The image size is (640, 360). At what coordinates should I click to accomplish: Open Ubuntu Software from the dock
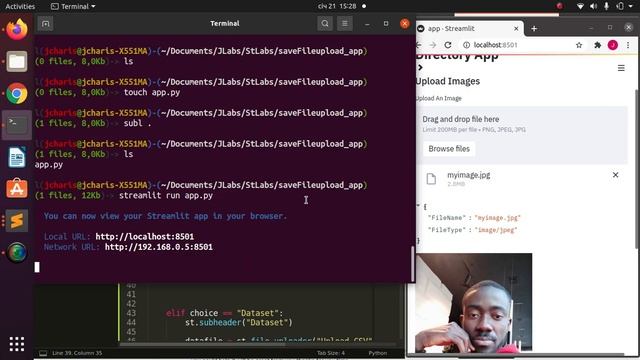click(x=17, y=189)
